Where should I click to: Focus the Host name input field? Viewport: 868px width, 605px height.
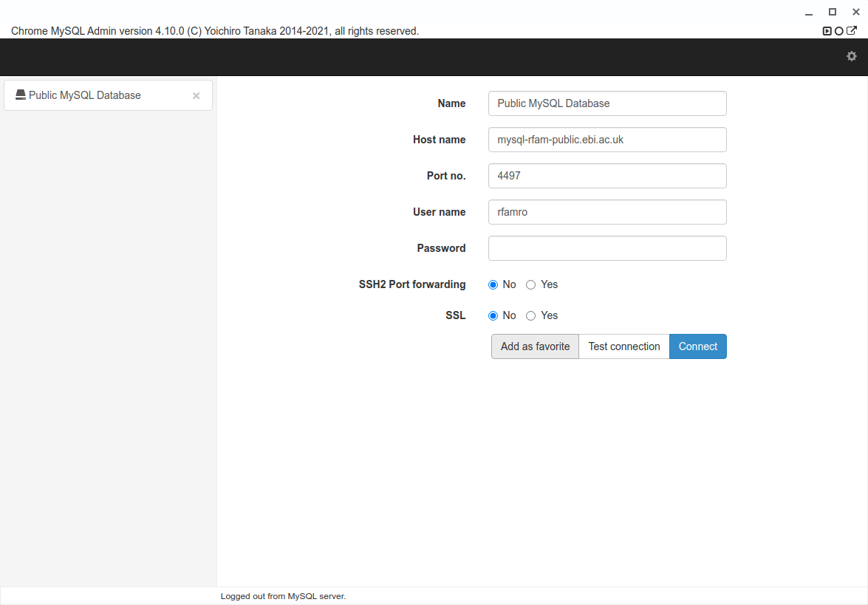click(607, 140)
